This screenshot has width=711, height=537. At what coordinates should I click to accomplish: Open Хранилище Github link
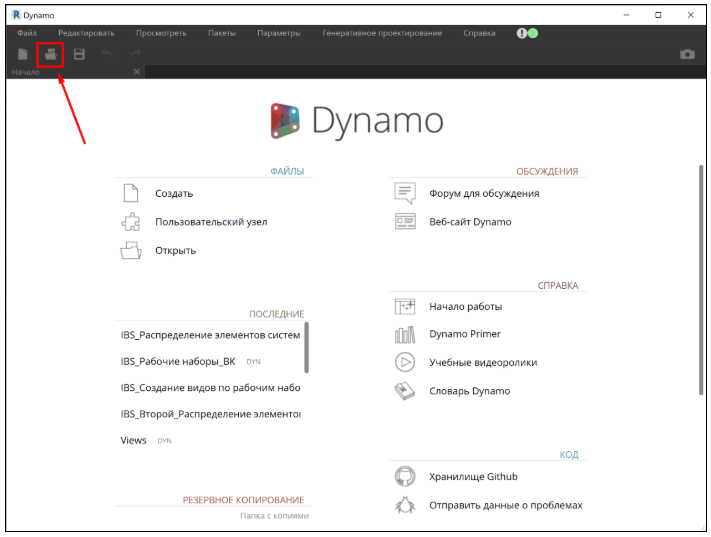473,477
